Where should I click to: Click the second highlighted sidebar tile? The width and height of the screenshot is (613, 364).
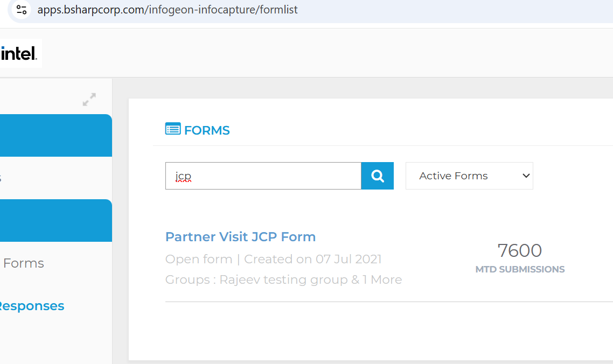pyautogui.click(x=54, y=220)
